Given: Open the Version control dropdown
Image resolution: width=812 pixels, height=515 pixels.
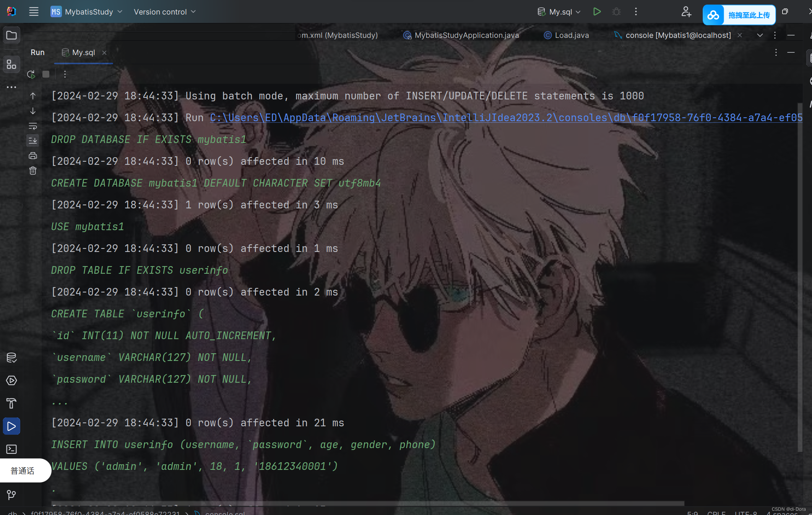Looking at the screenshot, I should [x=164, y=12].
